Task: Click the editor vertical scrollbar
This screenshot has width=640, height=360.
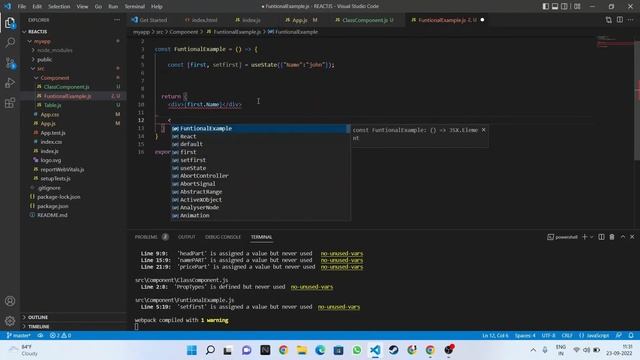Action: click(x=637, y=100)
